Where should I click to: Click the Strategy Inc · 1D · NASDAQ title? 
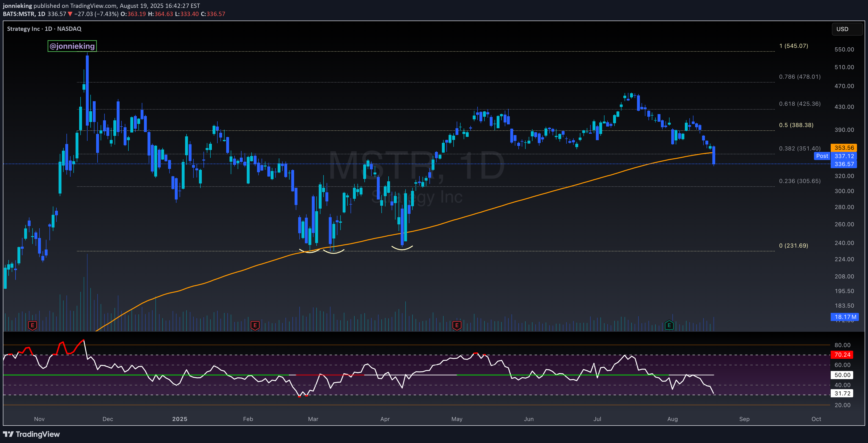(44, 29)
